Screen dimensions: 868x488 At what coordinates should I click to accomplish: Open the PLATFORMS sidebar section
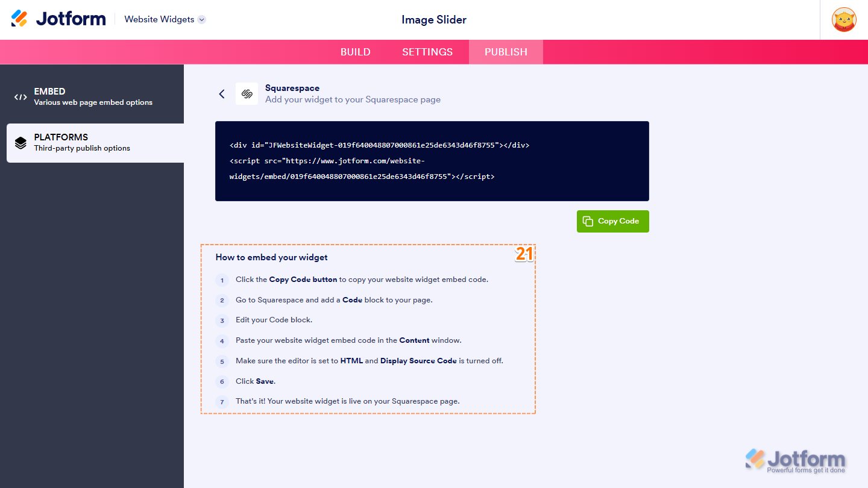pyautogui.click(x=95, y=143)
